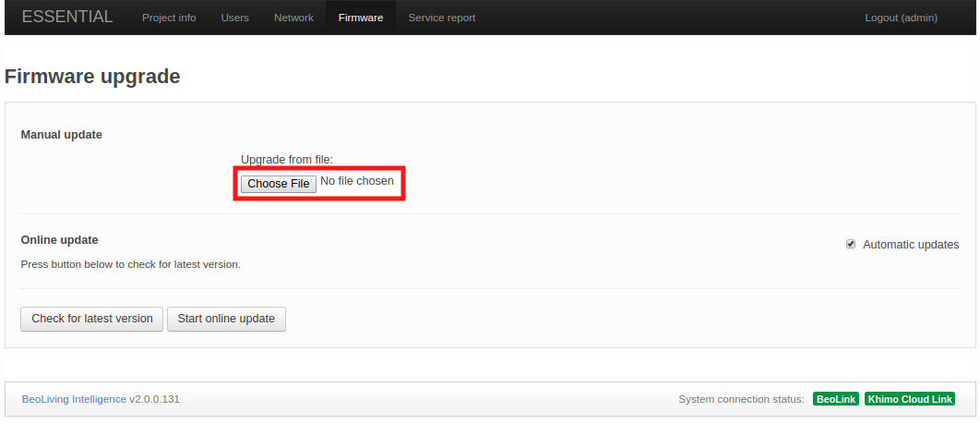The width and height of the screenshot is (980, 424).
Task: Click the BeoLink status badge
Action: [x=835, y=399]
